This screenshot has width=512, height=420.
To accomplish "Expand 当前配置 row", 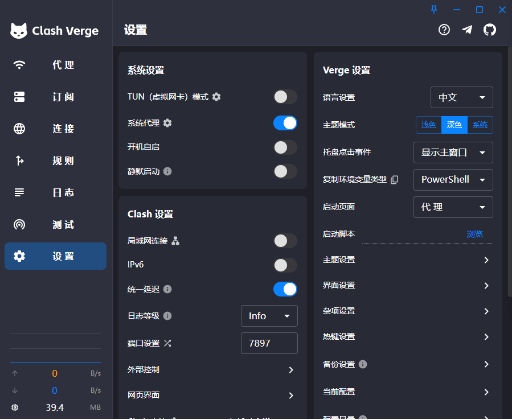I will point(408,392).
